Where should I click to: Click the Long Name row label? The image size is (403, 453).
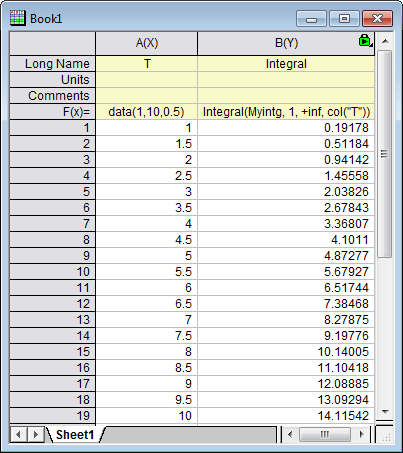[53, 64]
